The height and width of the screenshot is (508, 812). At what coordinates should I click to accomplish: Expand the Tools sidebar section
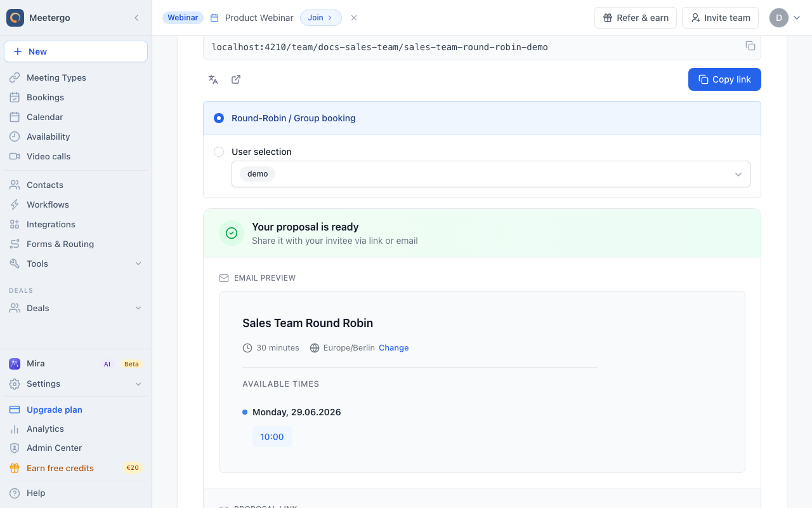76,264
